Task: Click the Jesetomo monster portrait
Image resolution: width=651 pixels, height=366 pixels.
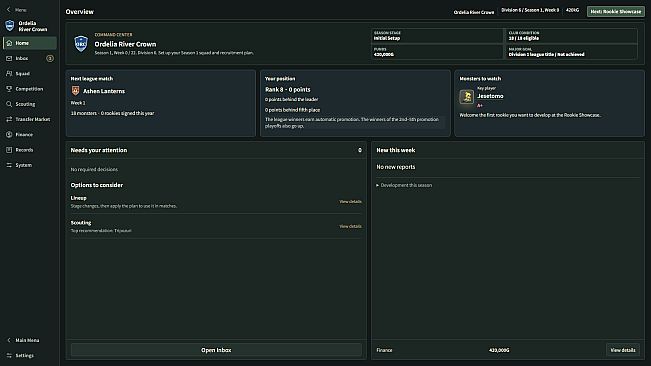Action: 467,97
